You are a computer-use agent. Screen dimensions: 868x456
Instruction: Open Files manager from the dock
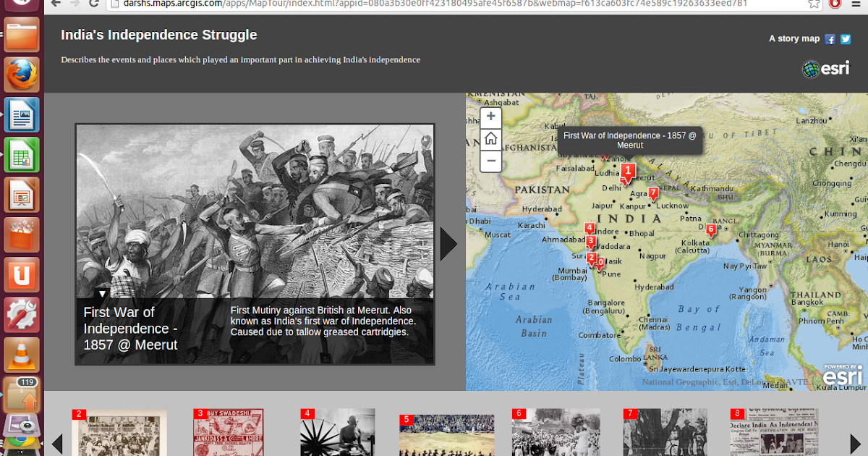(22, 35)
